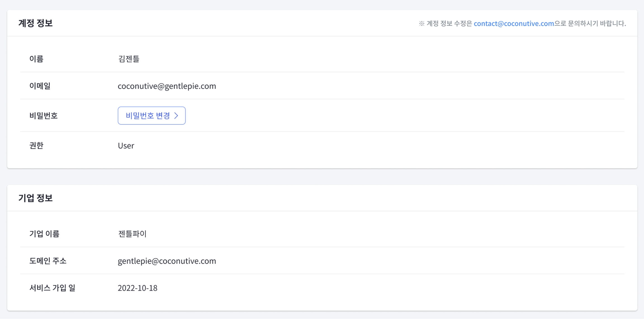The image size is (644, 319).
Task: Open the contact@coconutive.com email link
Action: pos(513,23)
